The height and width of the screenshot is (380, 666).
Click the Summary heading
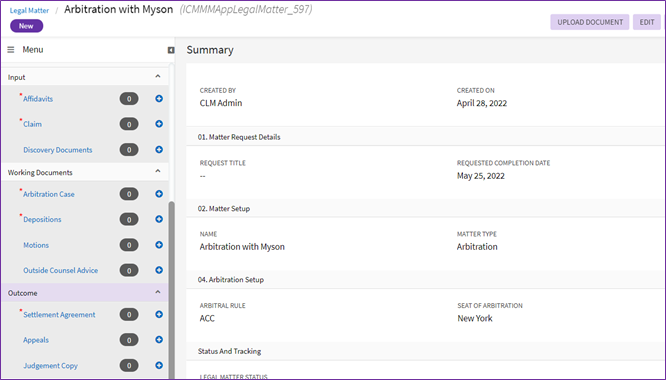210,50
